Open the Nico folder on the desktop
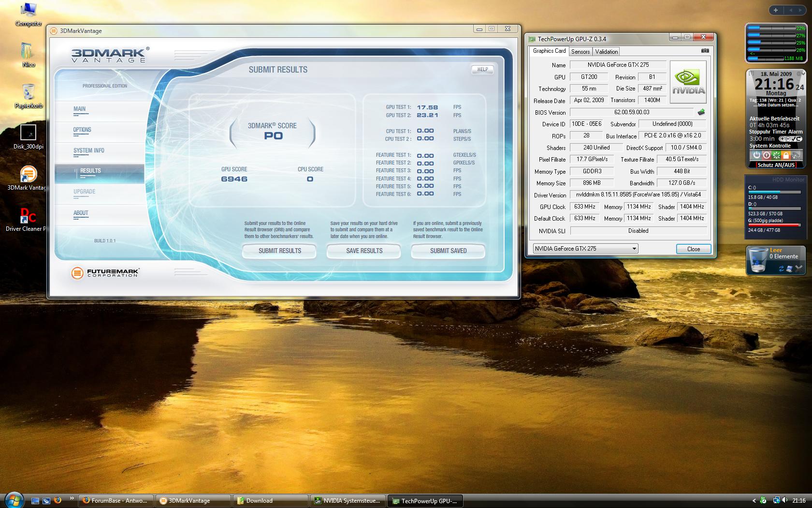This screenshot has height=508, width=812. (x=28, y=54)
